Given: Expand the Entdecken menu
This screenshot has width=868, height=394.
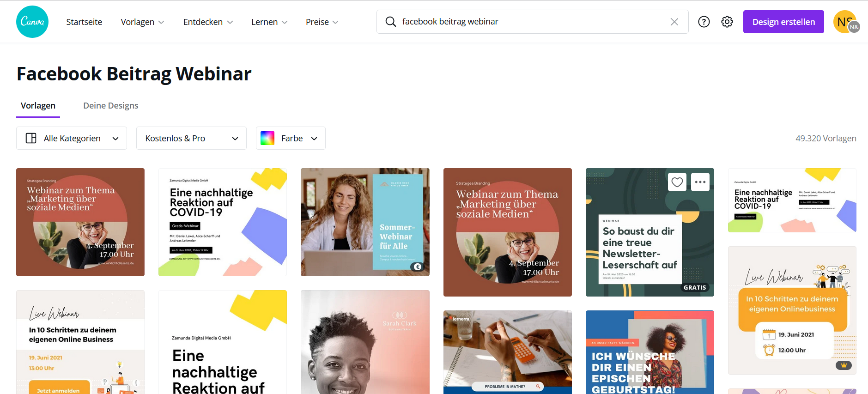Looking at the screenshot, I should (208, 22).
